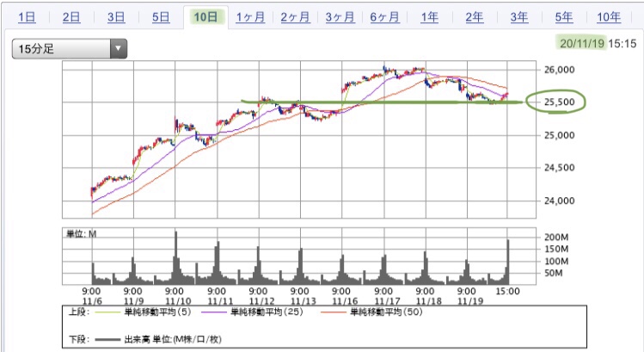Click the 上段 legend row label
This screenshot has height=352, width=644.
click(x=79, y=312)
